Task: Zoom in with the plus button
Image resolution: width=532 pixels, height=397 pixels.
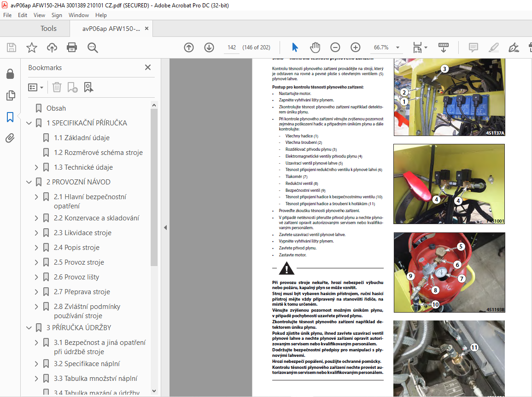Action: (355, 47)
